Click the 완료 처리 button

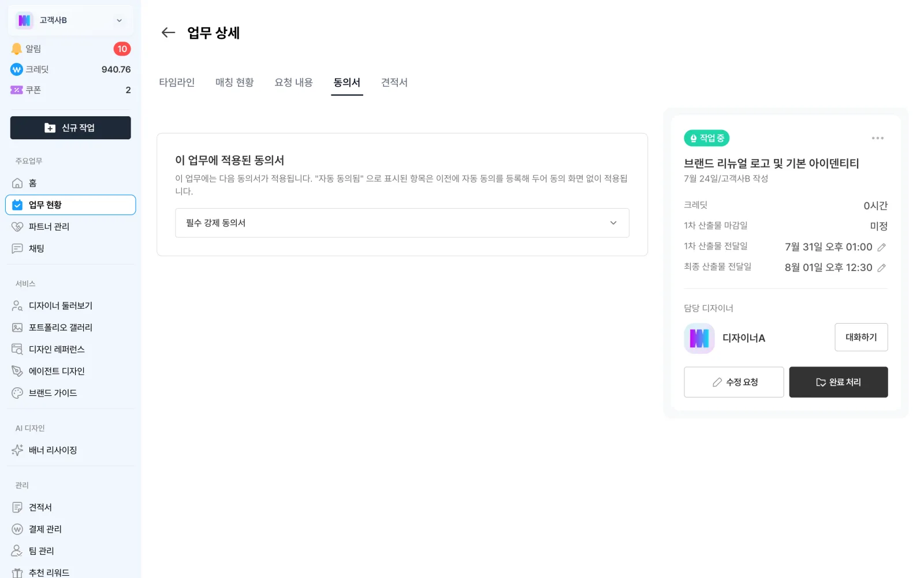(838, 382)
